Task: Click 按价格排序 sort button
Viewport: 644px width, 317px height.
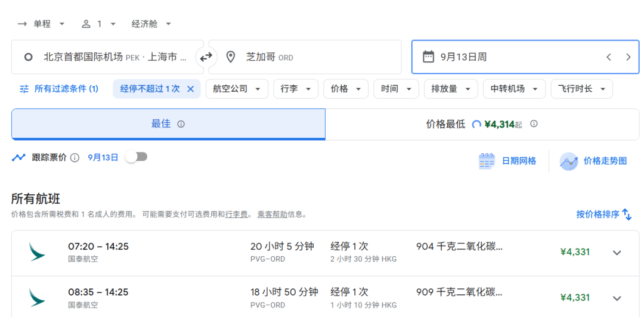Action: (x=603, y=215)
